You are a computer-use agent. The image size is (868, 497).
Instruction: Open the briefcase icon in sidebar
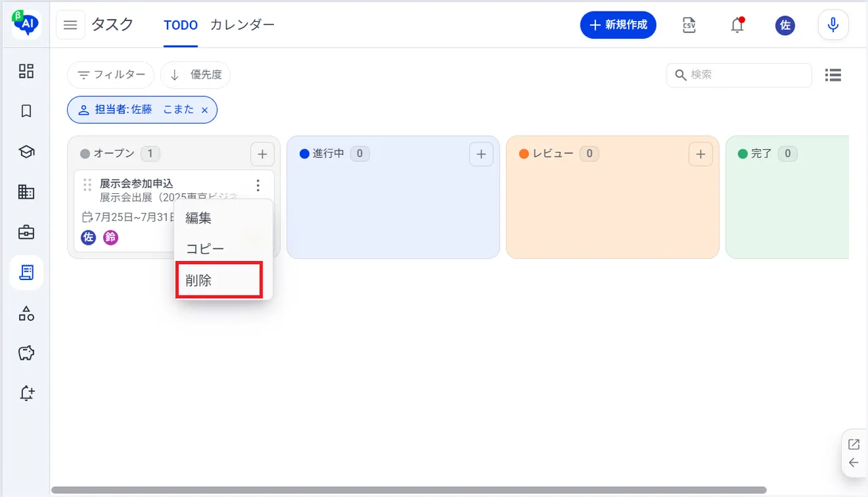pos(26,233)
